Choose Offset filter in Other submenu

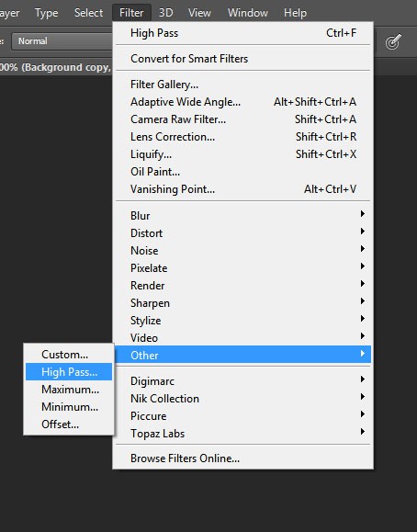coord(69,424)
